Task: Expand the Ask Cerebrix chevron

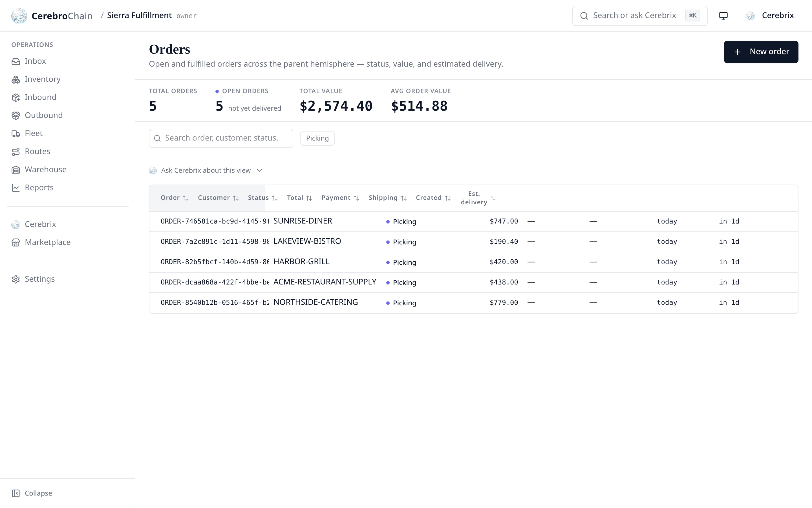Action: coord(259,171)
